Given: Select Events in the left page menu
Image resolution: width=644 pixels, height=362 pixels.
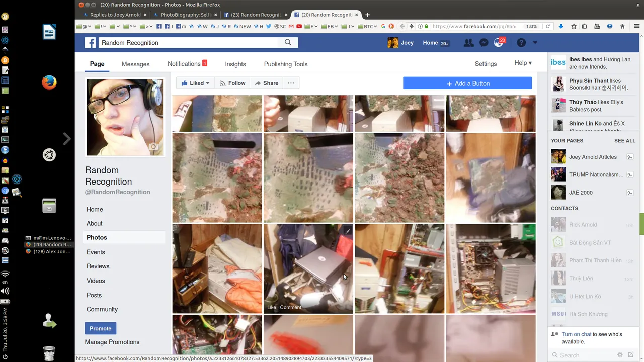Looking at the screenshot, I should click(x=96, y=252).
